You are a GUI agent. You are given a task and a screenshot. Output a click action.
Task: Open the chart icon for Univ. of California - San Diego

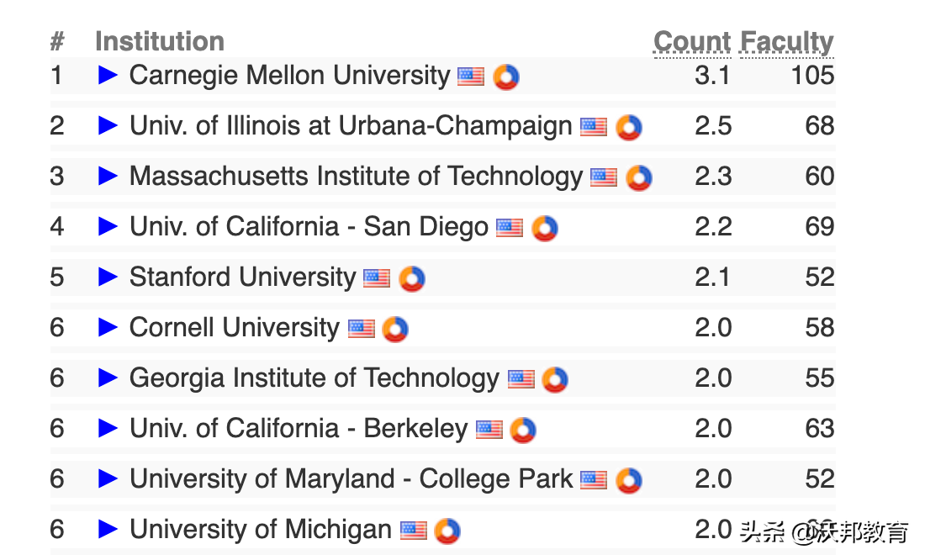pos(544,228)
